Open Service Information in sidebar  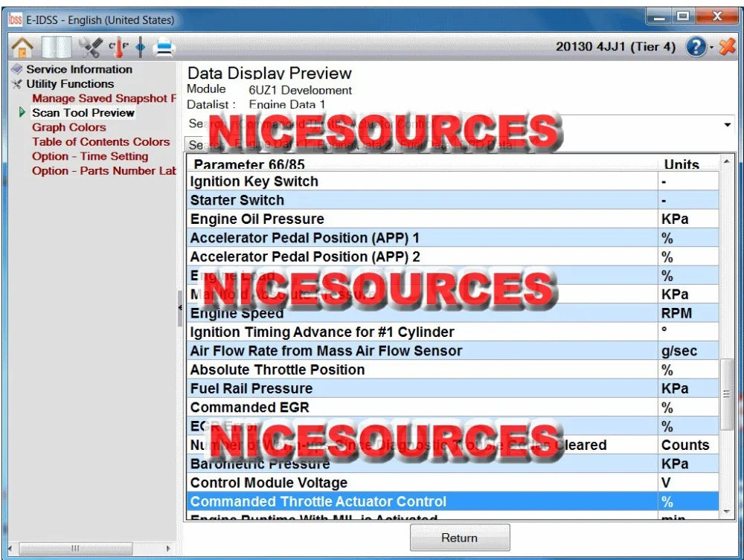pos(80,69)
